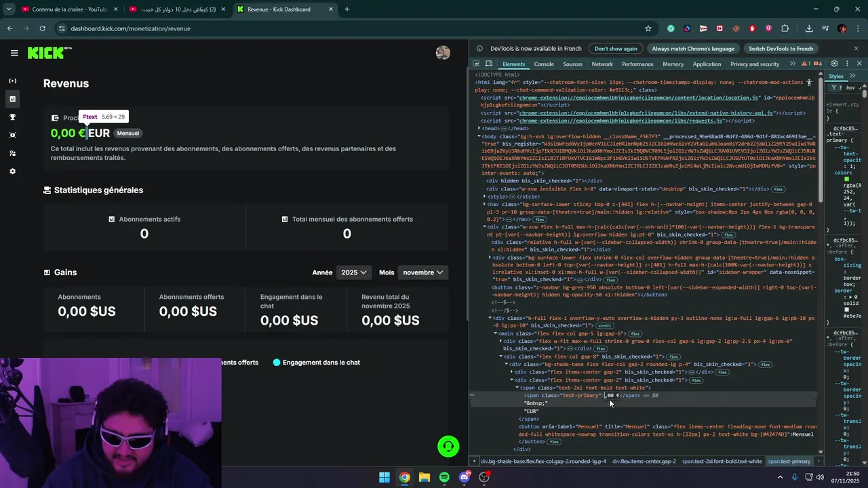
Task: Open DevTools three-dot customize menu
Action: pyautogui.click(x=847, y=64)
